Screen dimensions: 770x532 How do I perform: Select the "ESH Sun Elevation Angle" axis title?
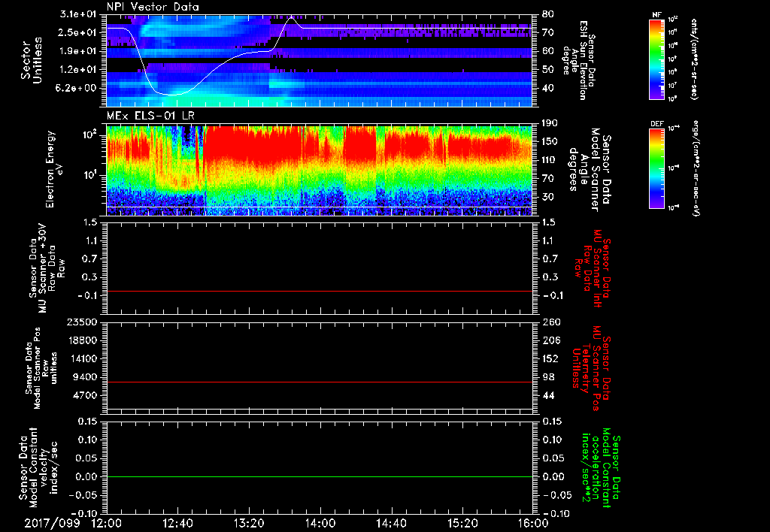pos(580,60)
